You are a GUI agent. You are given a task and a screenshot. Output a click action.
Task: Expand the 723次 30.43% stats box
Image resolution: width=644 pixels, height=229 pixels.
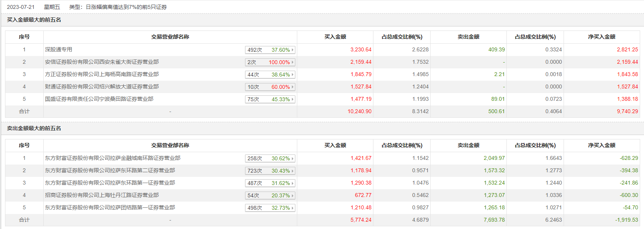270,171
